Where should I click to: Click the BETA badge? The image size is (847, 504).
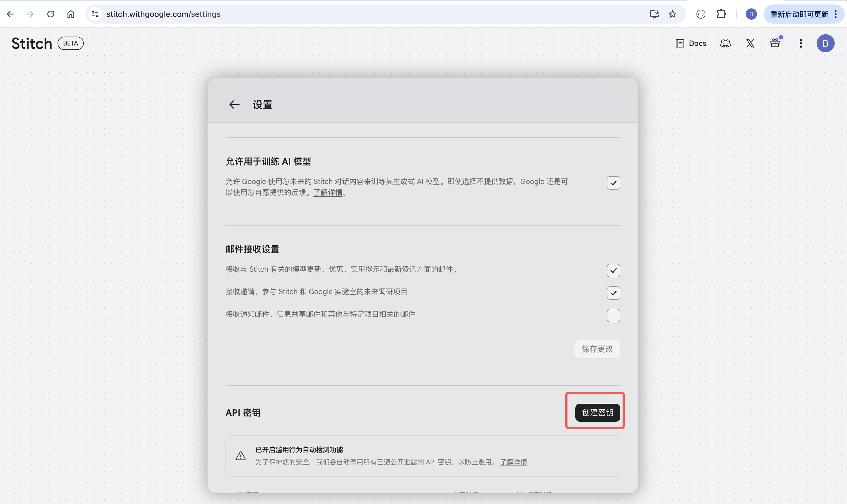pyautogui.click(x=70, y=43)
